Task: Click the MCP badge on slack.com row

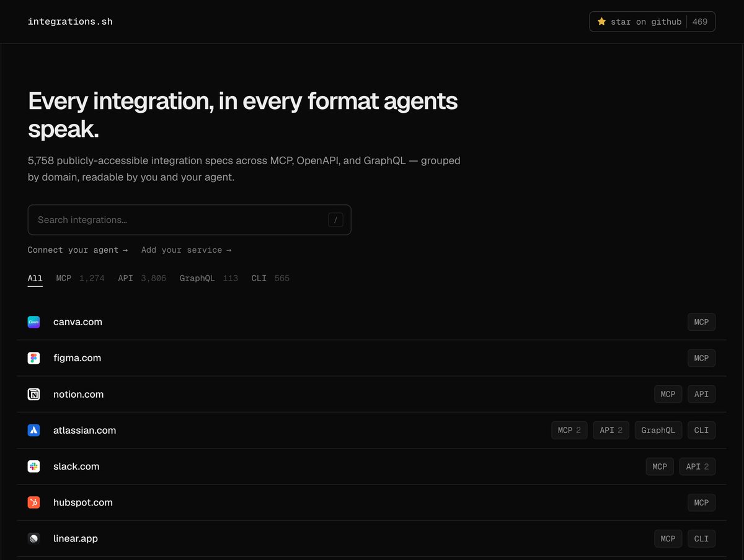Action: [x=660, y=466]
